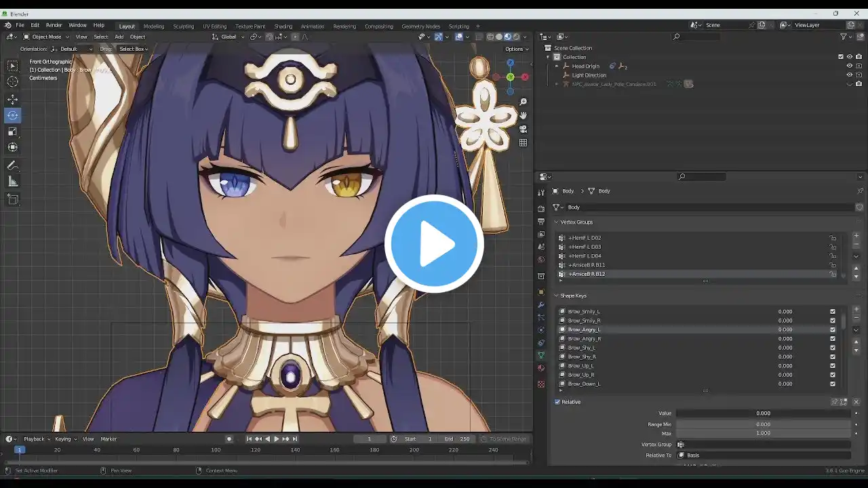Select the Add Cube tool
The height and width of the screenshot is (488, 868).
point(13,199)
